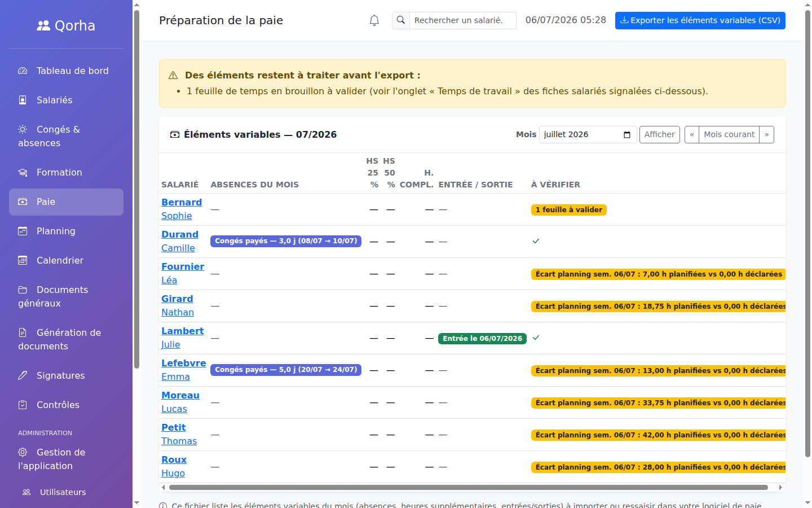Click Durand's Congés payés 3,0 j badge
This screenshot has width=812, height=508.
click(x=286, y=241)
